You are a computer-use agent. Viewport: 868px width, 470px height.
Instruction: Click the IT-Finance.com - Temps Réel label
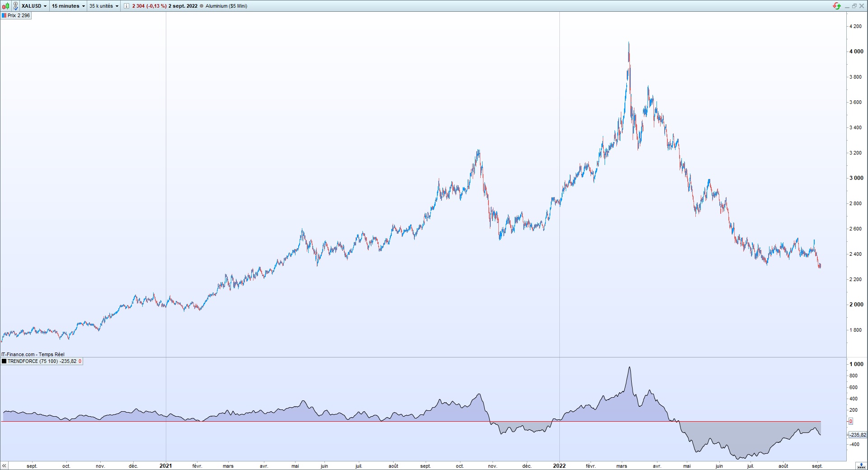pos(33,354)
